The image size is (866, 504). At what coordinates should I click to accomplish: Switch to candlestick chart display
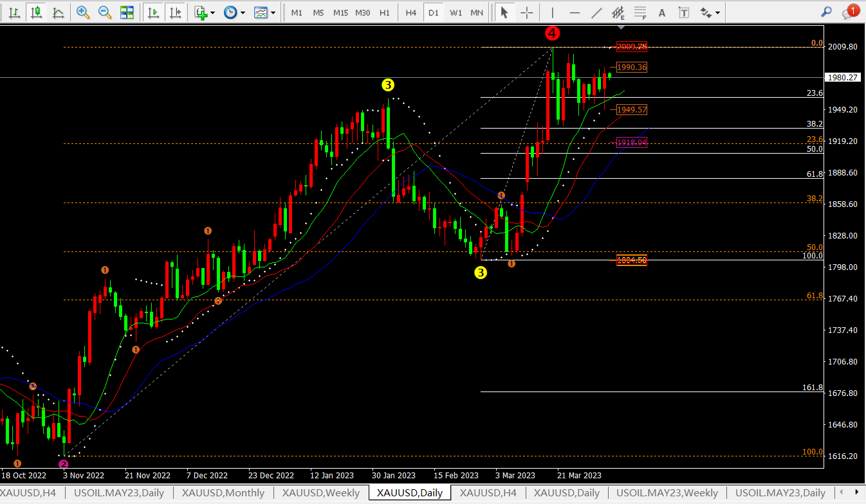coord(36,12)
